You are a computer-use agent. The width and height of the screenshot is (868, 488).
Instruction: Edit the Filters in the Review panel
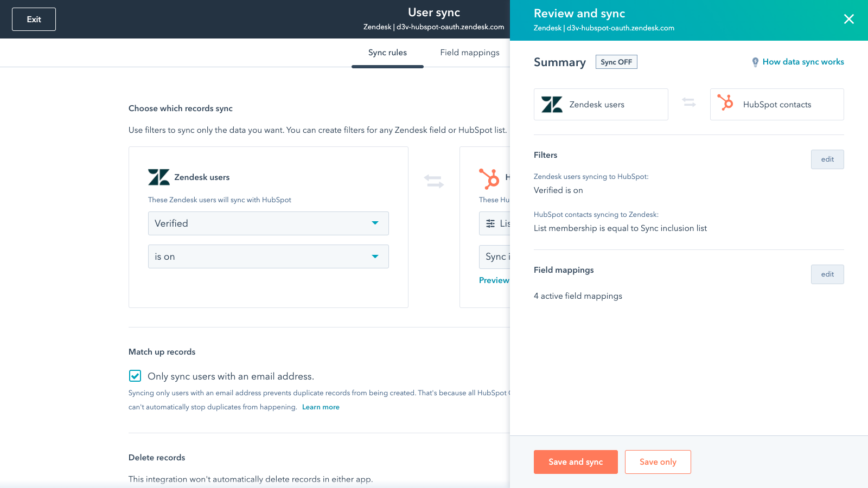pyautogui.click(x=827, y=159)
